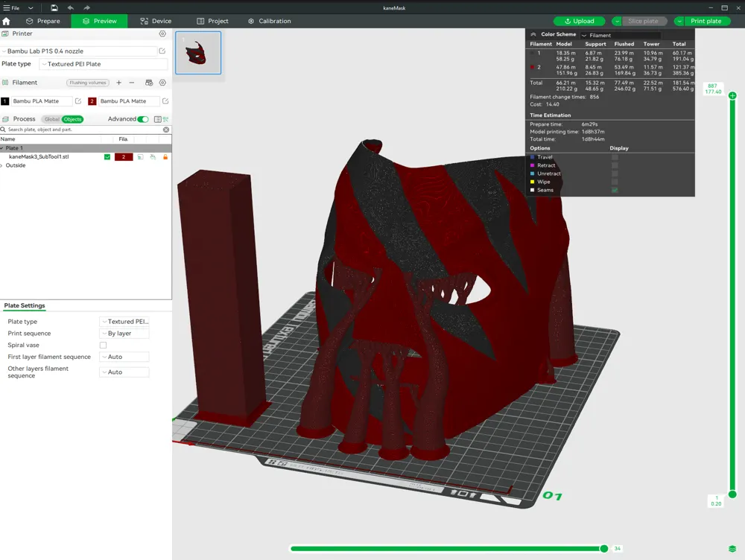Enable the Retract display checkbox
This screenshot has height=560, width=745.
coord(615,165)
